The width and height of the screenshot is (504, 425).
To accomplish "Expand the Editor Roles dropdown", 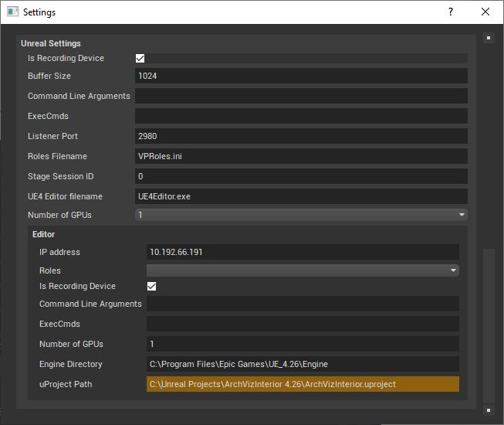I will click(x=303, y=270).
